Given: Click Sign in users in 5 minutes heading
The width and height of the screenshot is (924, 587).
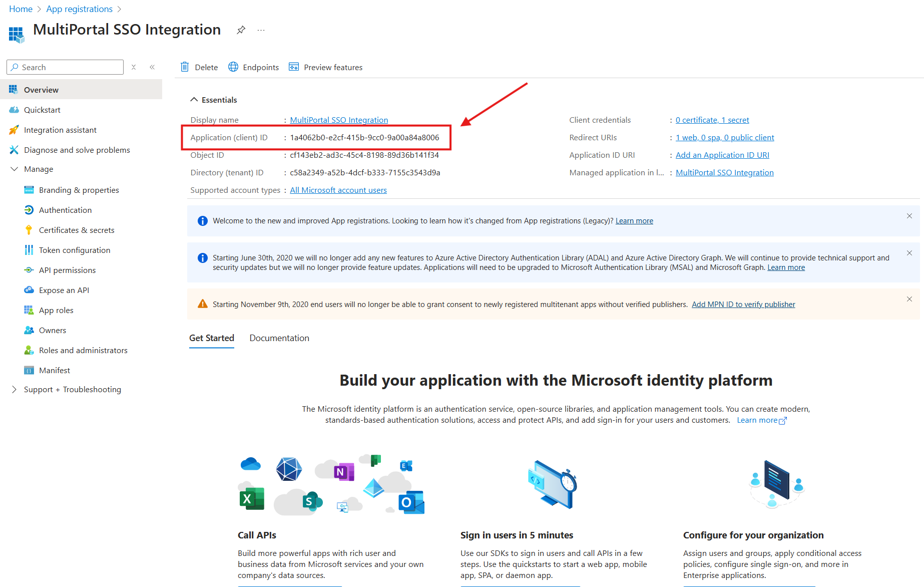Looking at the screenshot, I should pos(517,535).
